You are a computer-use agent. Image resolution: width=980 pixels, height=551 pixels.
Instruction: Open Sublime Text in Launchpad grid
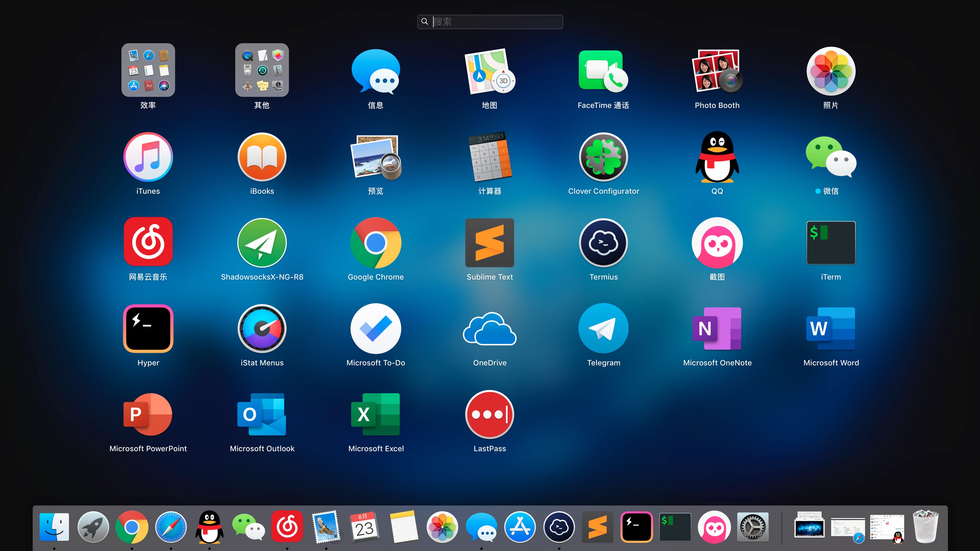490,243
